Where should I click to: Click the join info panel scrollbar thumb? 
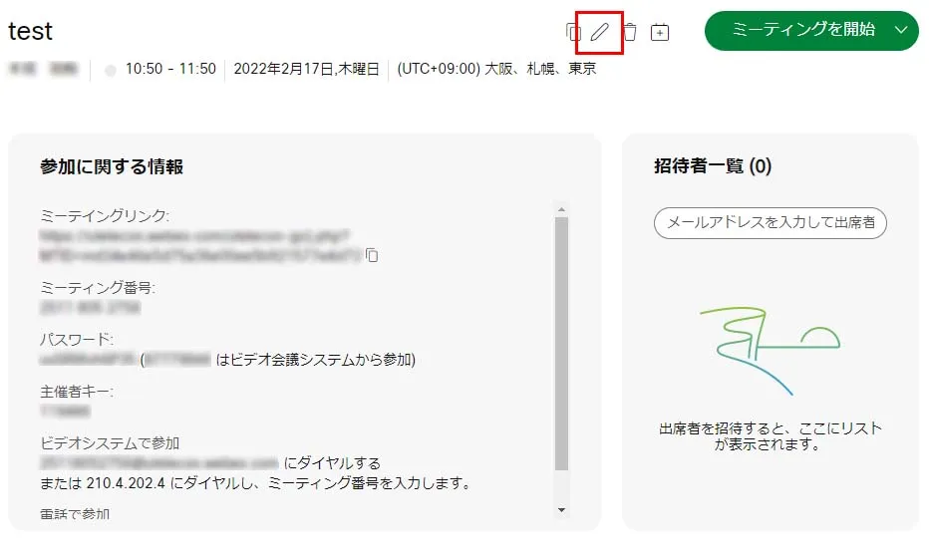point(561,344)
